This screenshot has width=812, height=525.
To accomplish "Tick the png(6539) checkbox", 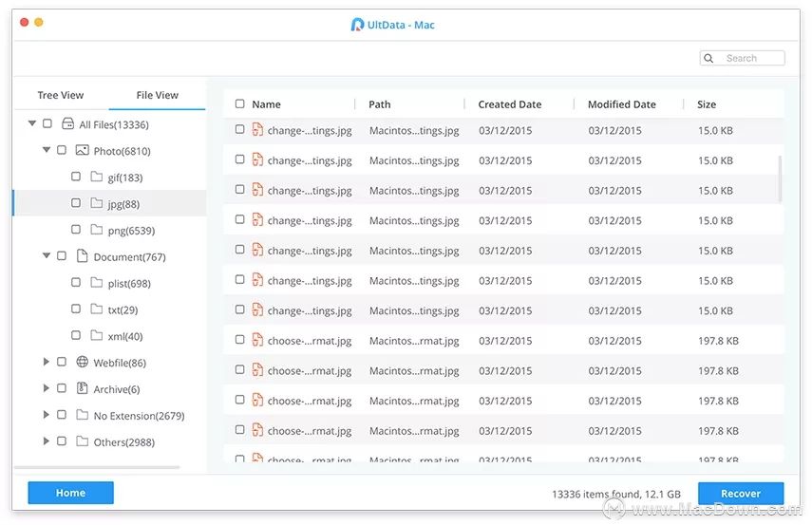I will pos(76,230).
